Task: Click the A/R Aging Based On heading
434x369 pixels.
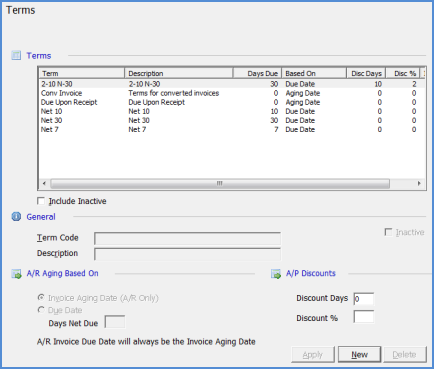Action: pos(63,273)
